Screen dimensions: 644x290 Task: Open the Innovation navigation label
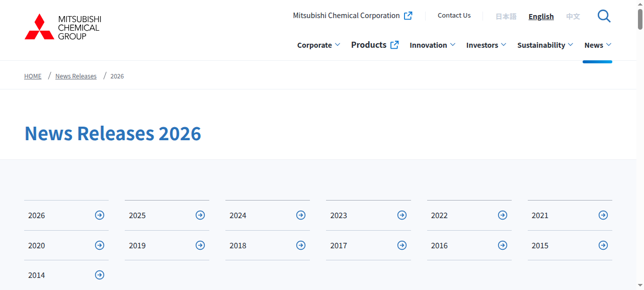[x=428, y=45]
